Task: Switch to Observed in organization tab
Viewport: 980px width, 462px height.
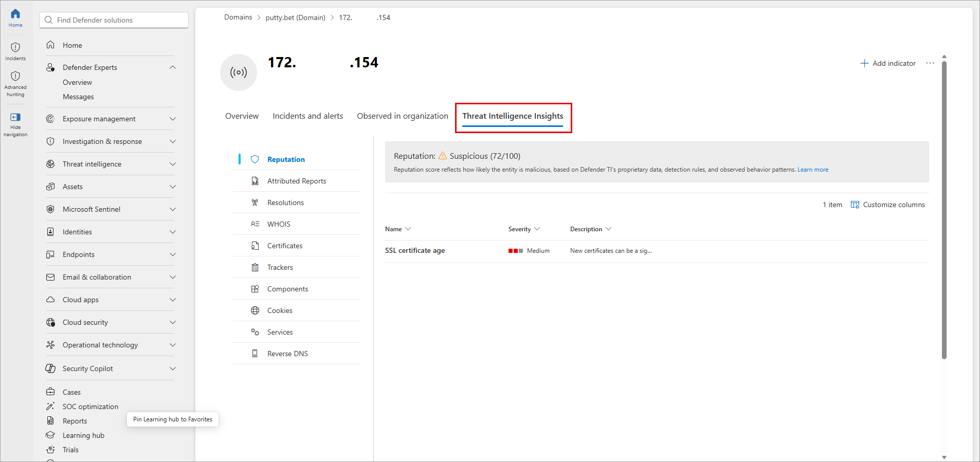Action: click(x=403, y=116)
